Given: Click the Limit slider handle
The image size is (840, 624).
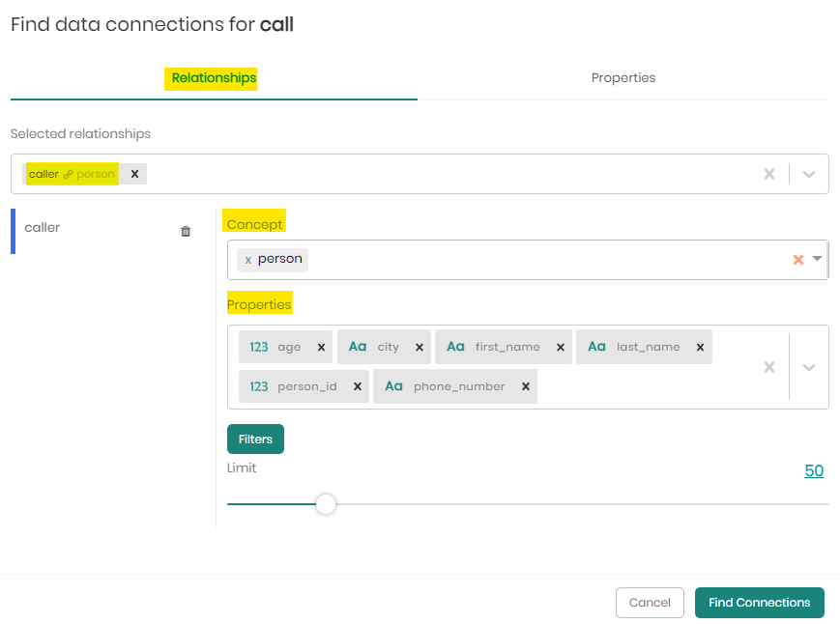Looking at the screenshot, I should click(326, 504).
